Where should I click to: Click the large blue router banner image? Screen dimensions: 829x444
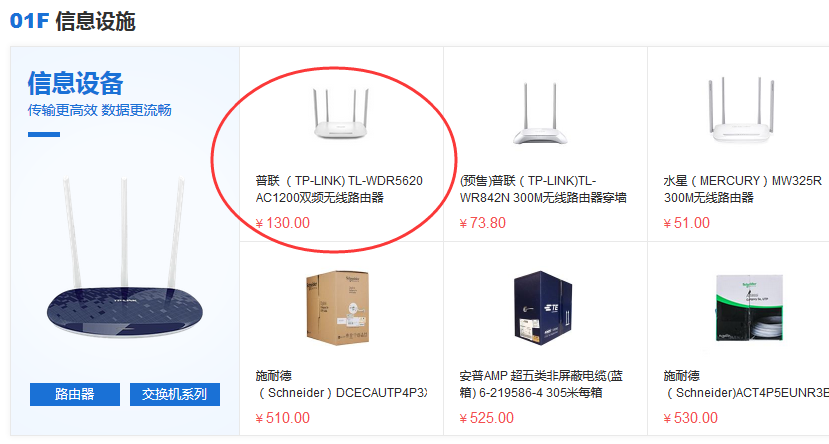(124, 259)
